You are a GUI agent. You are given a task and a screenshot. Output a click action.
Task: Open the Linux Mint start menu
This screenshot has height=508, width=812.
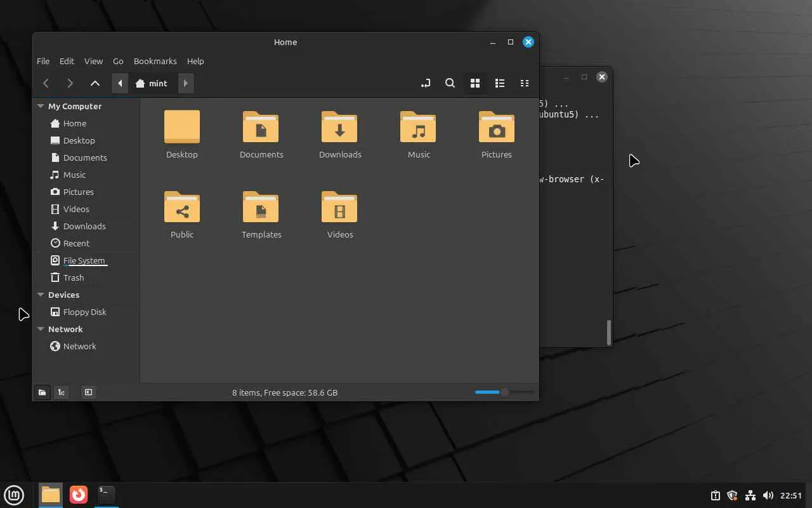pyautogui.click(x=14, y=495)
